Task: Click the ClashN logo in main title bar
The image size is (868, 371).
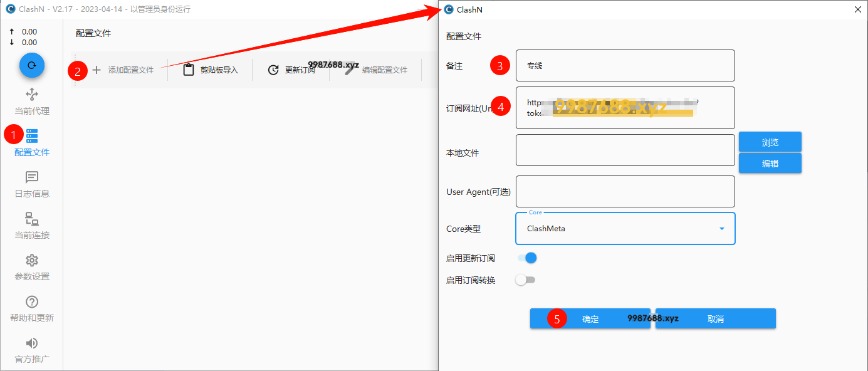Action: 9,9
